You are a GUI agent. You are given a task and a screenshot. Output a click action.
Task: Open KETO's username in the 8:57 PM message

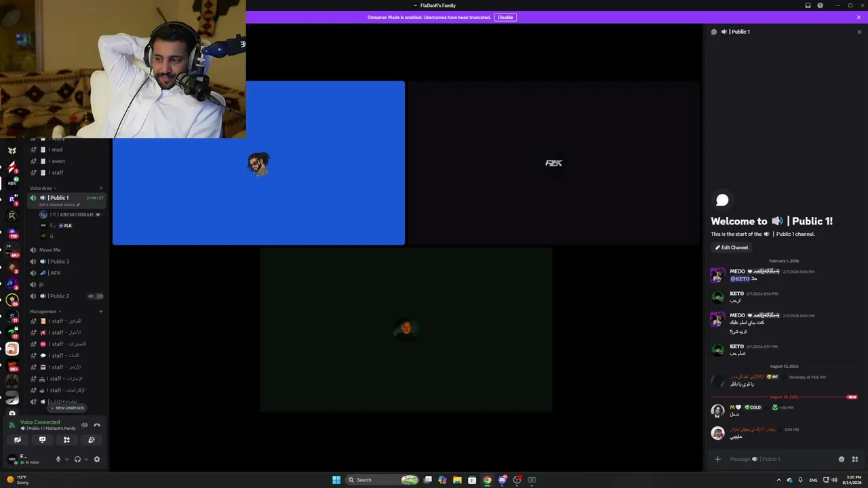click(736, 346)
